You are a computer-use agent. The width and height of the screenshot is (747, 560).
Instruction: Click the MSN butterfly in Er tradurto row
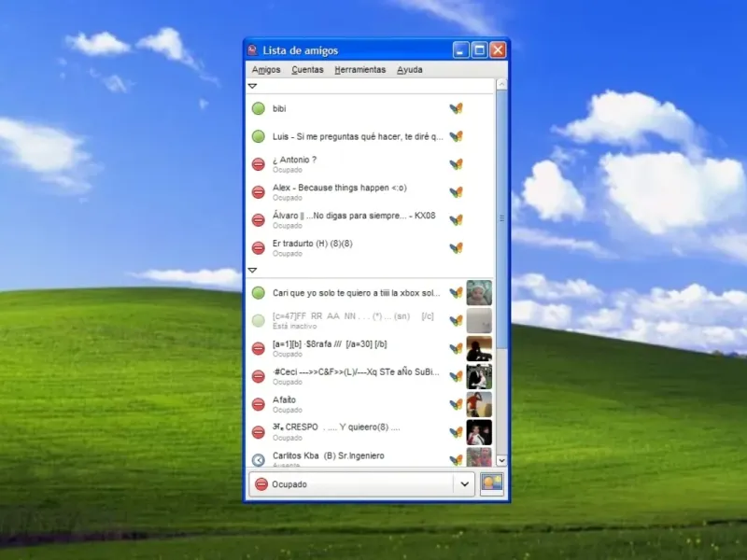(x=456, y=248)
